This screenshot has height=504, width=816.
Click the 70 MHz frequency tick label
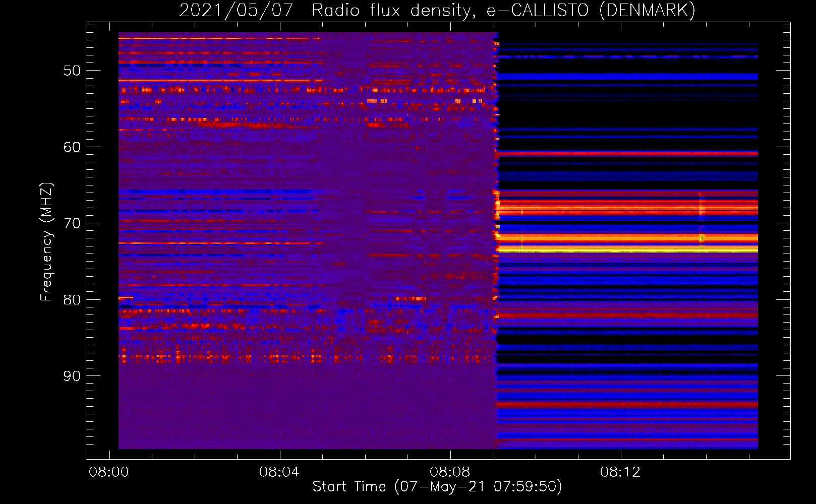click(72, 223)
